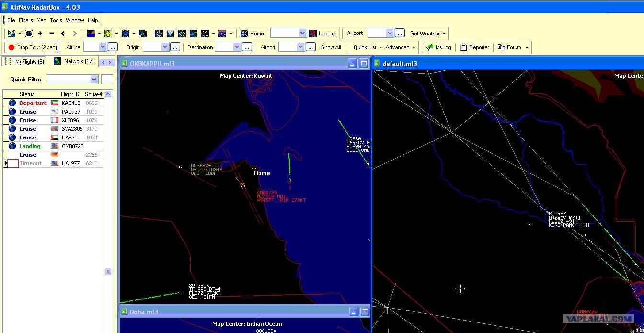Toggle the VOR funnel layer icon

coord(171,34)
